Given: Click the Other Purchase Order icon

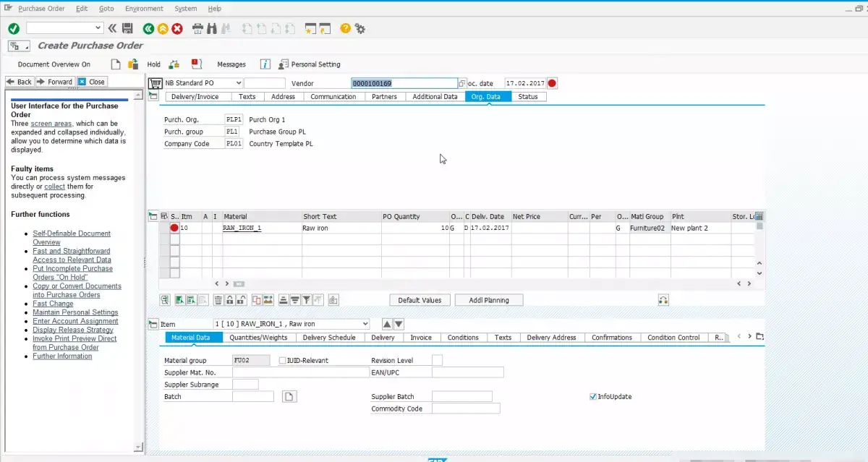Looking at the screenshot, I should click(133, 64).
